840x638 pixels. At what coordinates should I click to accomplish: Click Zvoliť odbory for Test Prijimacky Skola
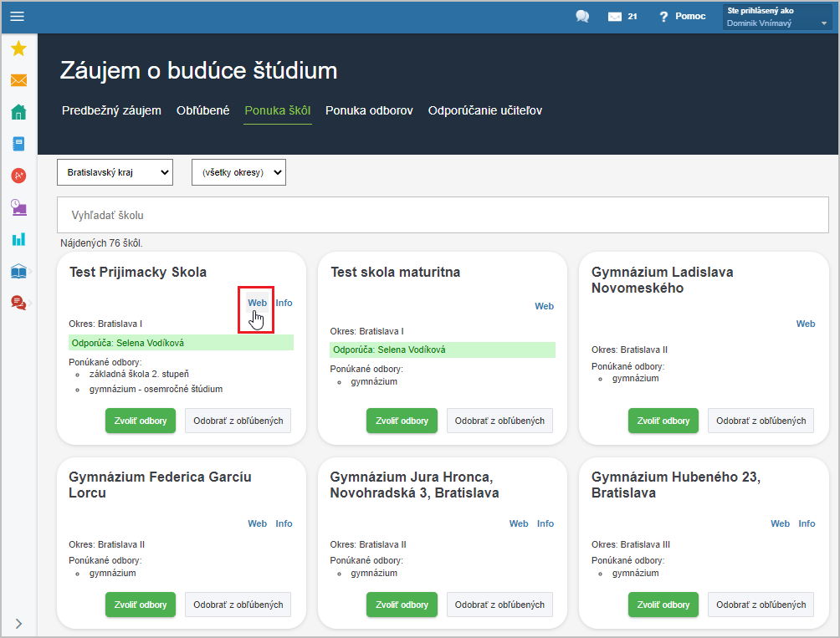coord(141,421)
